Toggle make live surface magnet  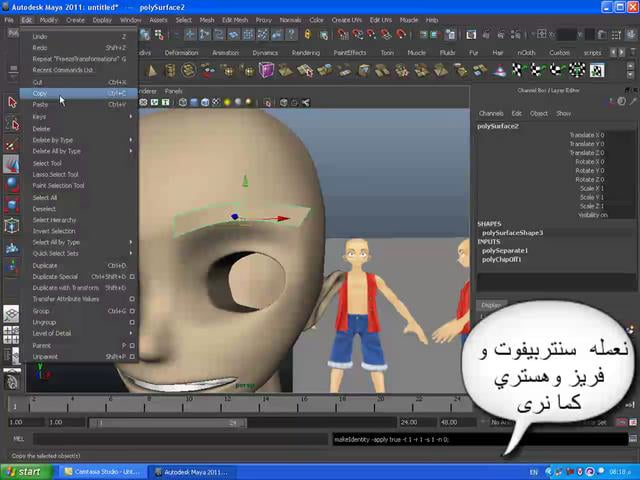click(401, 35)
